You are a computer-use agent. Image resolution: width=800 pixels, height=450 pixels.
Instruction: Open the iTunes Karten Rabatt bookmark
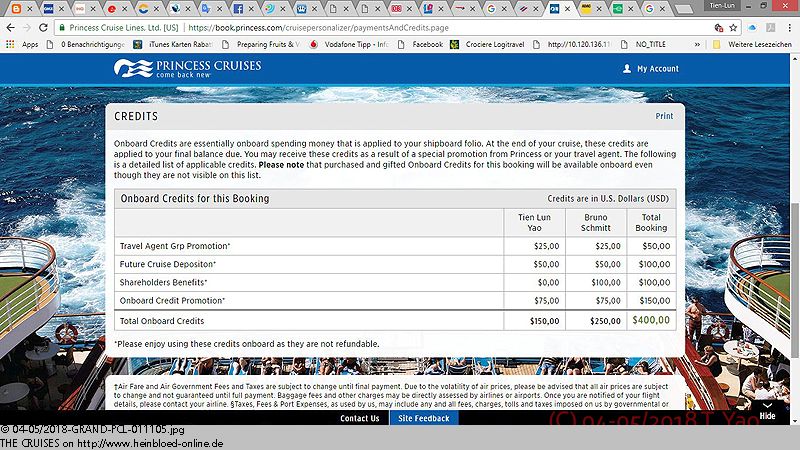[x=172, y=44]
